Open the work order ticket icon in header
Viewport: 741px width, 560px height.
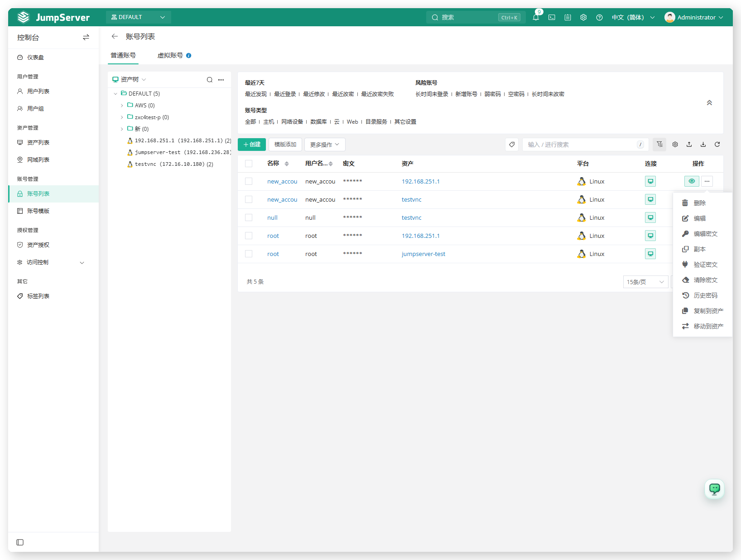[568, 17]
